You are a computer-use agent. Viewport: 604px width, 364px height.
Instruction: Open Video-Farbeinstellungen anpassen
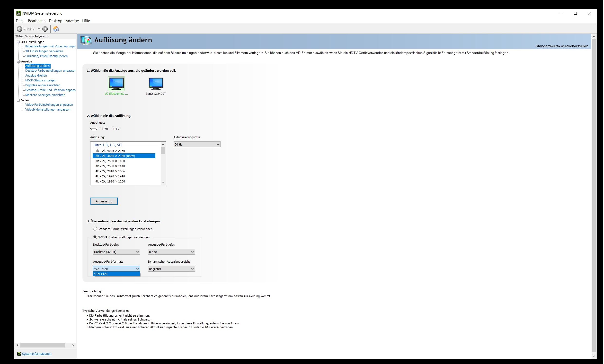(49, 104)
